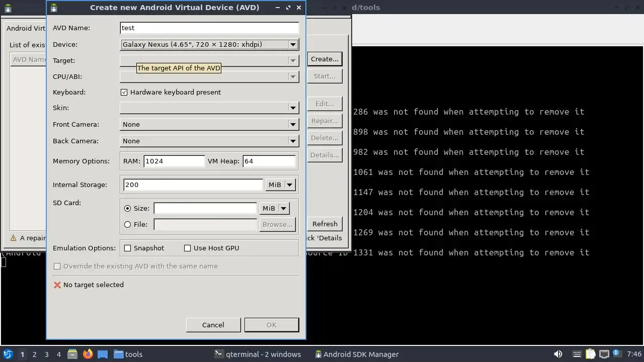Click the Cancel button in the AVD dialog

pyautogui.click(x=213, y=325)
